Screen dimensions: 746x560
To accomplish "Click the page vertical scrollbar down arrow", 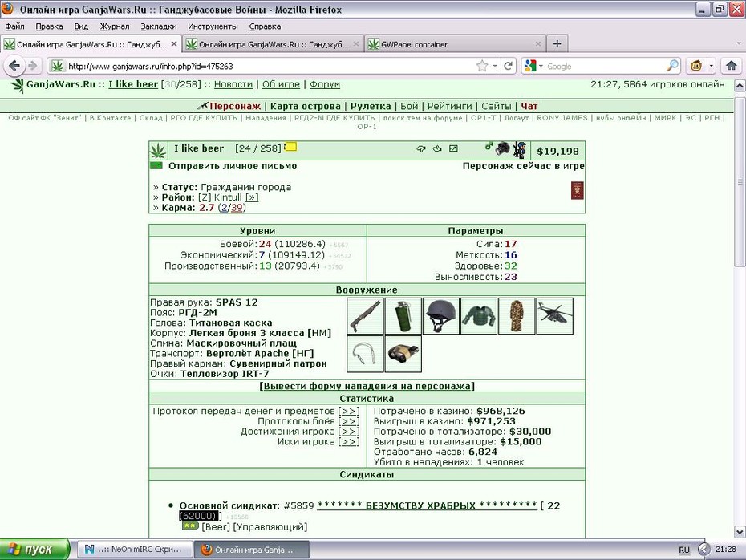I will click(740, 531).
